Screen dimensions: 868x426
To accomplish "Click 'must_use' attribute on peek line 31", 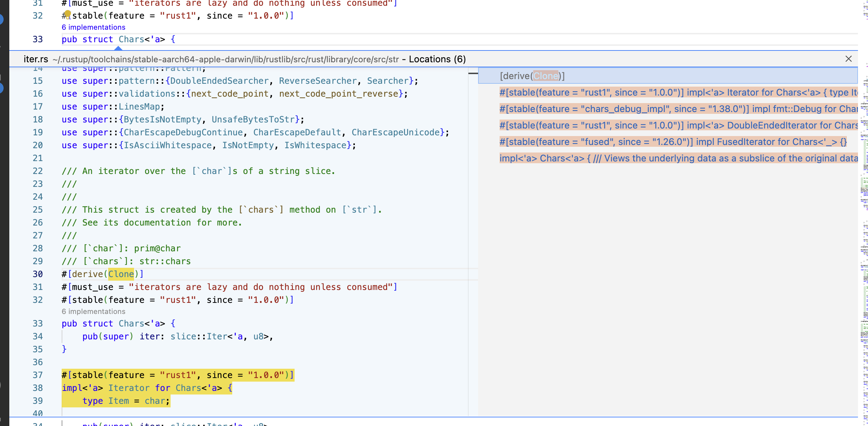I will 93,287.
